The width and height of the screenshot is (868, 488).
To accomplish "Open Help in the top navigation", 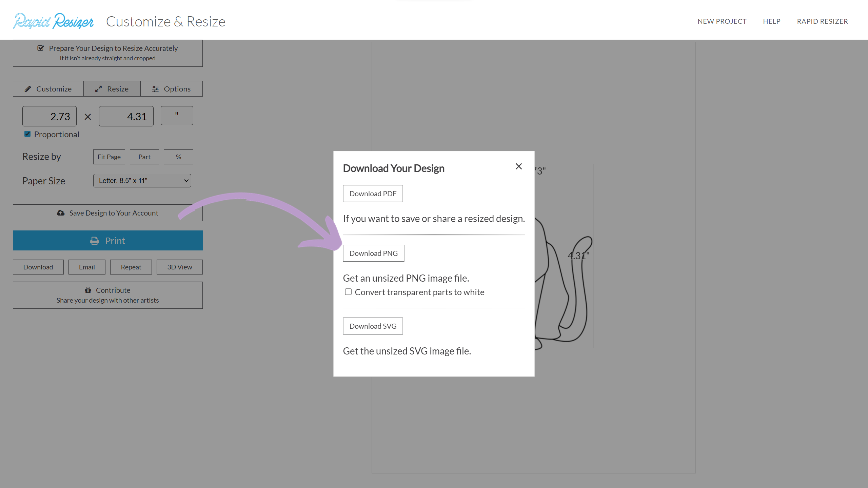I will click(771, 21).
